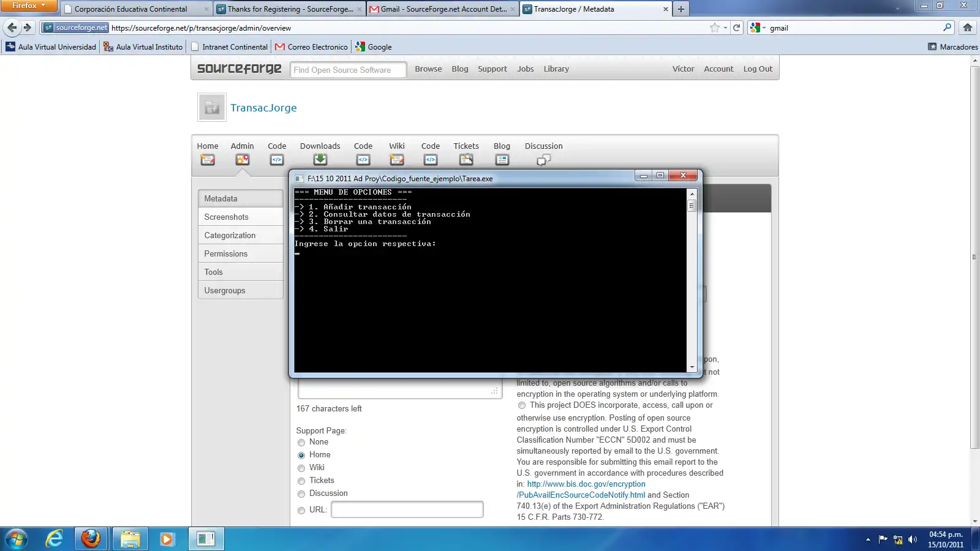Show hidden system tray icons
The width and height of the screenshot is (980, 551).
pyautogui.click(x=868, y=539)
